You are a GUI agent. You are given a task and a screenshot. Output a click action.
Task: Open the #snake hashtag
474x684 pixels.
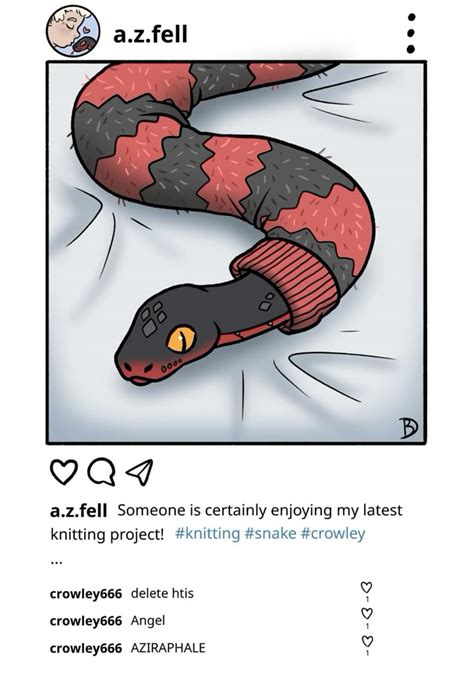coord(271,534)
